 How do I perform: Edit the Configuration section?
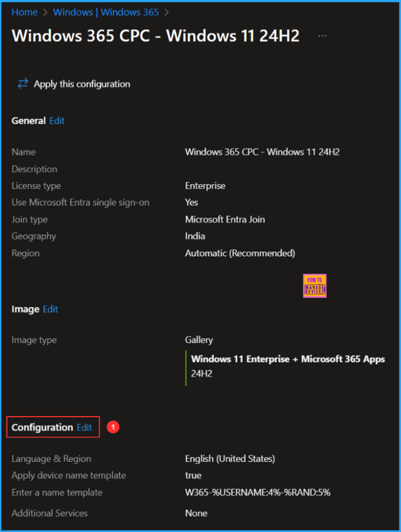click(85, 427)
